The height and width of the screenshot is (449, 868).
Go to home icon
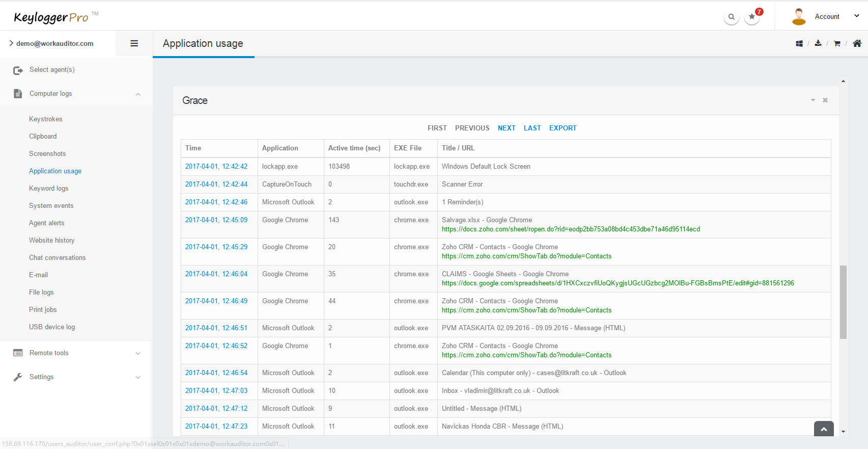857,43
